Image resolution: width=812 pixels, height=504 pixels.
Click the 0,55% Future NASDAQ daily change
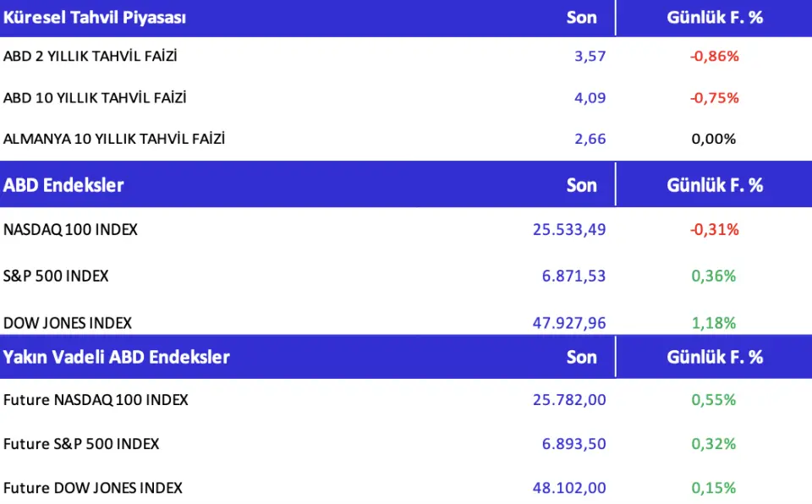pos(714,400)
